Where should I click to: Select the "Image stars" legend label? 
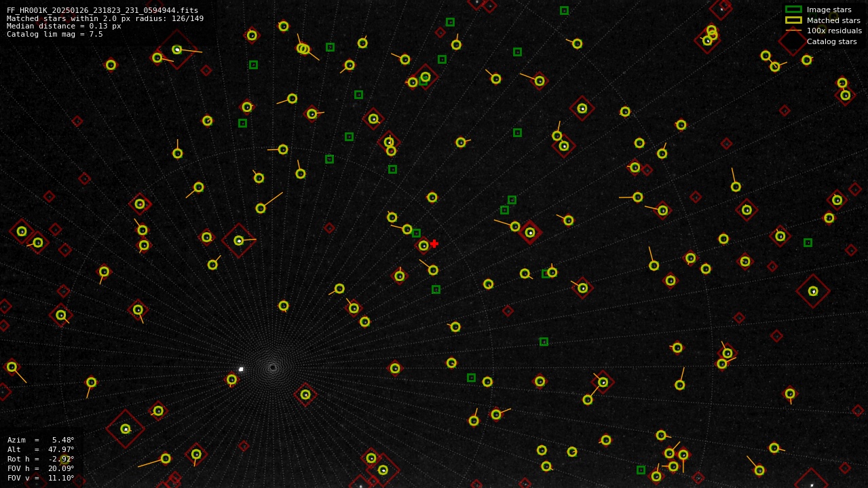829,10
